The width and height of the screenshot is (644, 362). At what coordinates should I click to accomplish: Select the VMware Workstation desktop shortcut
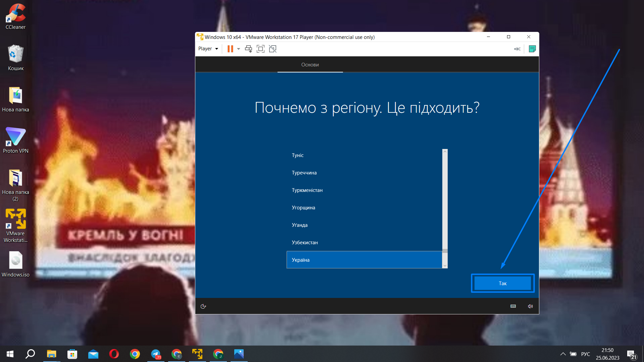(16, 225)
